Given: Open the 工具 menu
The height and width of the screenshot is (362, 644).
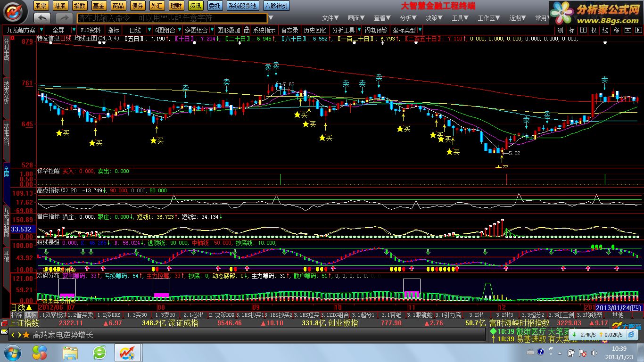Looking at the screenshot, I should click(x=460, y=18).
